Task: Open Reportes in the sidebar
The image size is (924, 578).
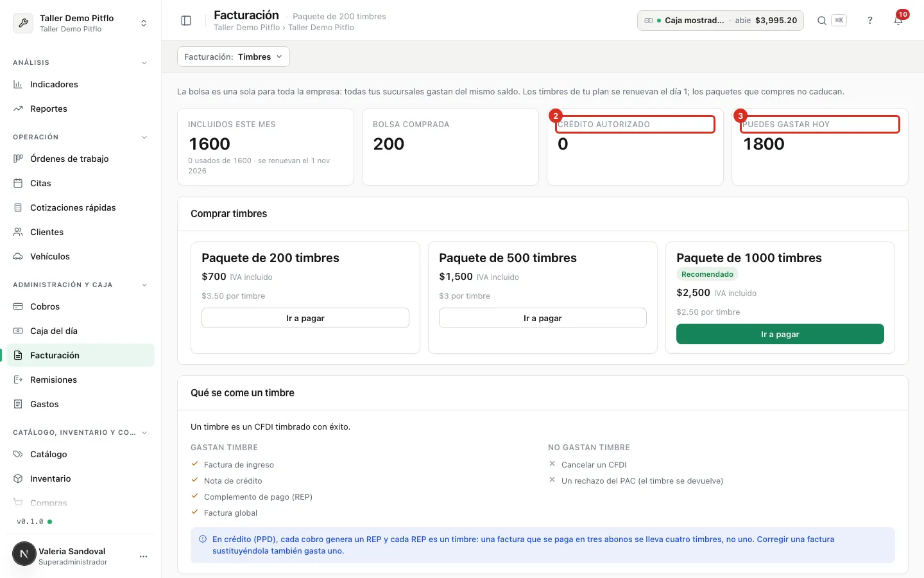Action: click(x=81, y=109)
